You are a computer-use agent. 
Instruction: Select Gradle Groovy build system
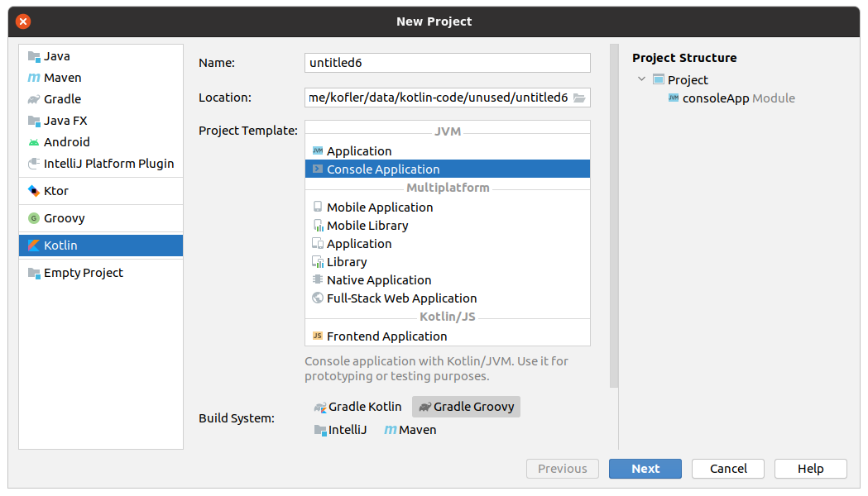(x=466, y=407)
